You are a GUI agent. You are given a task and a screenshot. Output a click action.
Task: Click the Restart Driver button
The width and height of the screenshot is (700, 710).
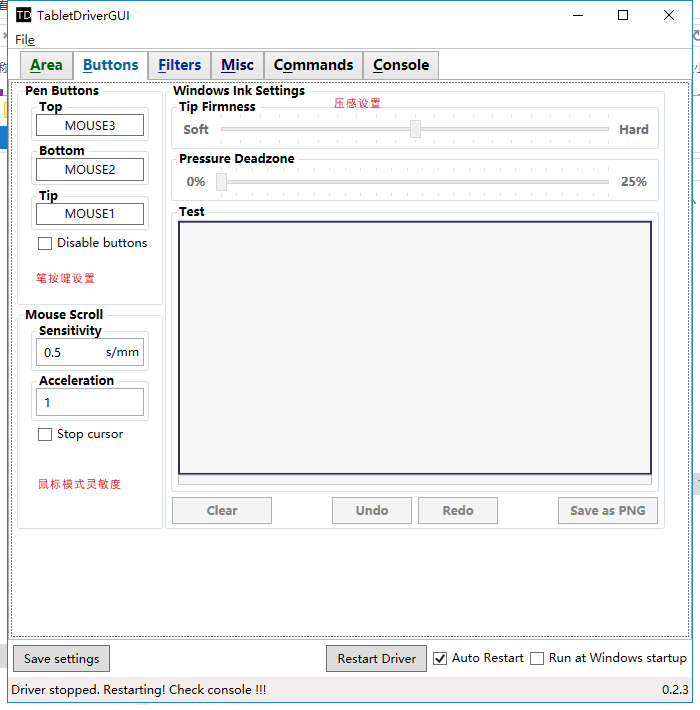(x=376, y=659)
